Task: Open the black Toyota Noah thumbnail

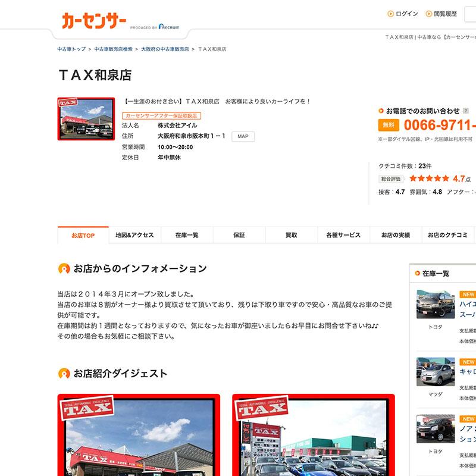Action: coord(436,429)
